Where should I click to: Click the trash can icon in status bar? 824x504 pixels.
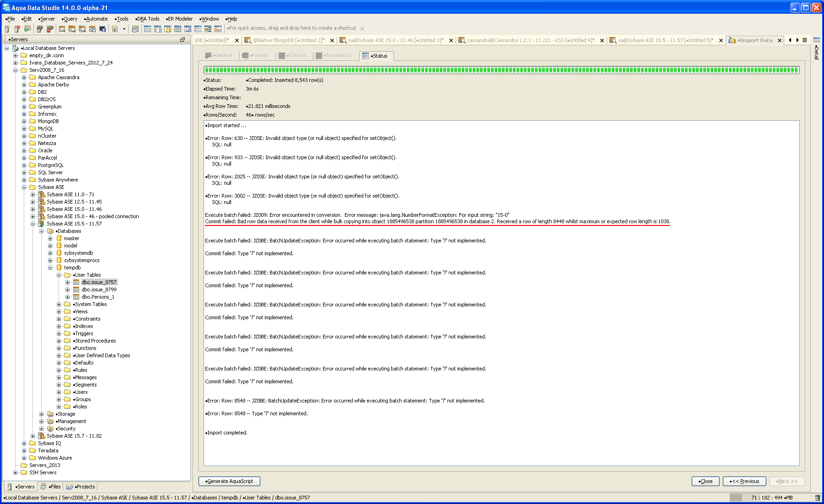pyautogui.click(x=818, y=498)
